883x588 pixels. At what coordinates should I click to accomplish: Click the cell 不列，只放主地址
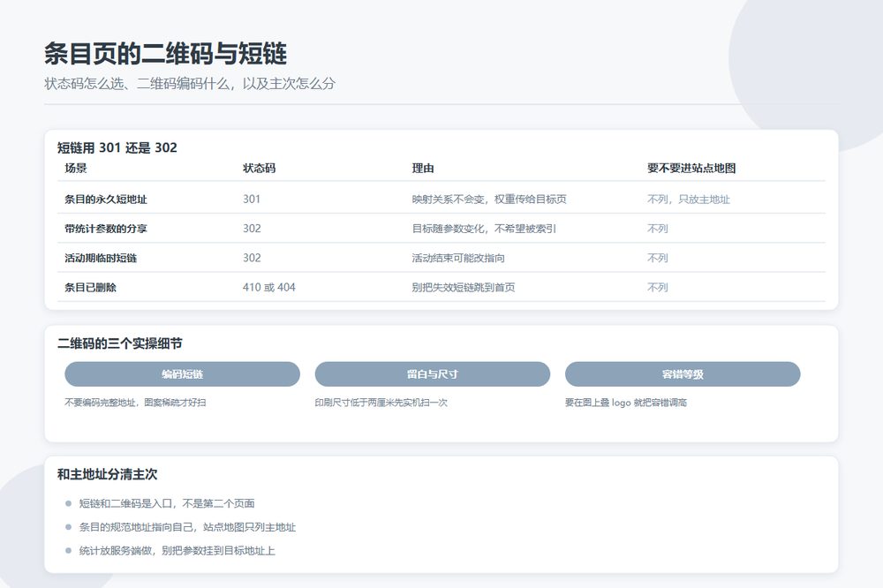click(688, 199)
